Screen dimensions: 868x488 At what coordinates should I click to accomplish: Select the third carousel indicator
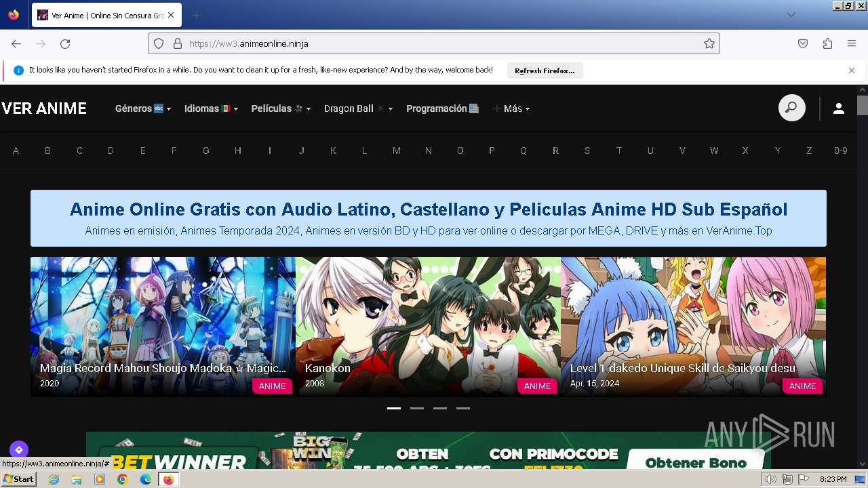pyautogui.click(x=440, y=408)
